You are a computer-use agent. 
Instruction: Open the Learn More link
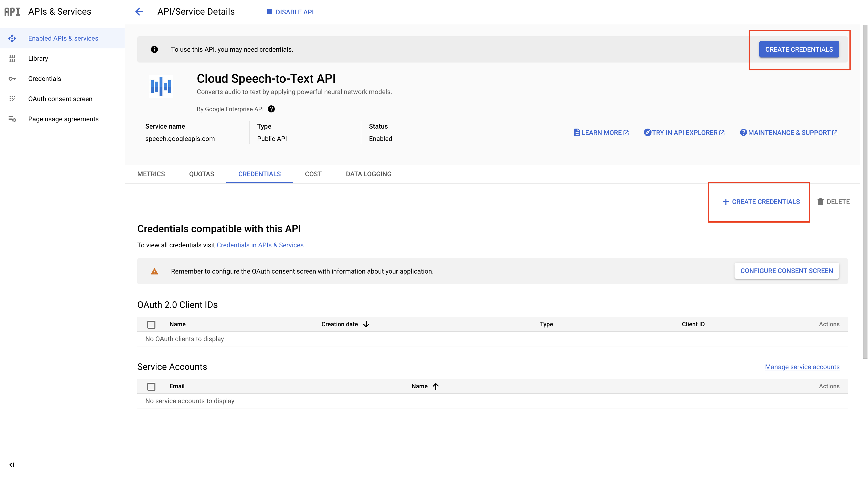click(x=601, y=133)
